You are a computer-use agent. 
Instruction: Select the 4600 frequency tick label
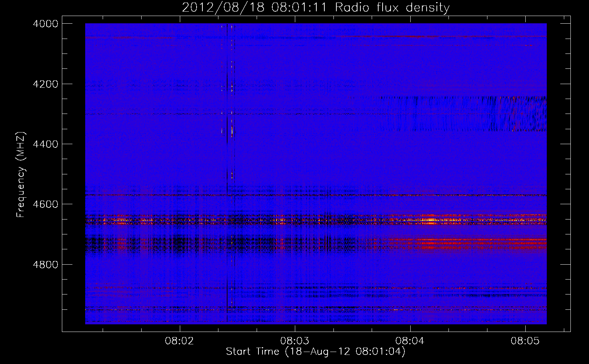[46, 204]
